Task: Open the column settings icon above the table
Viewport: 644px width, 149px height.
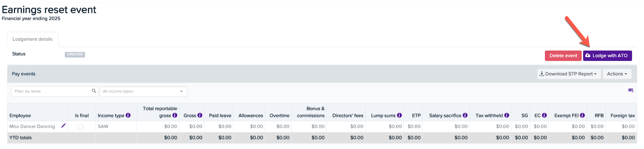Action: pos(631,90)
